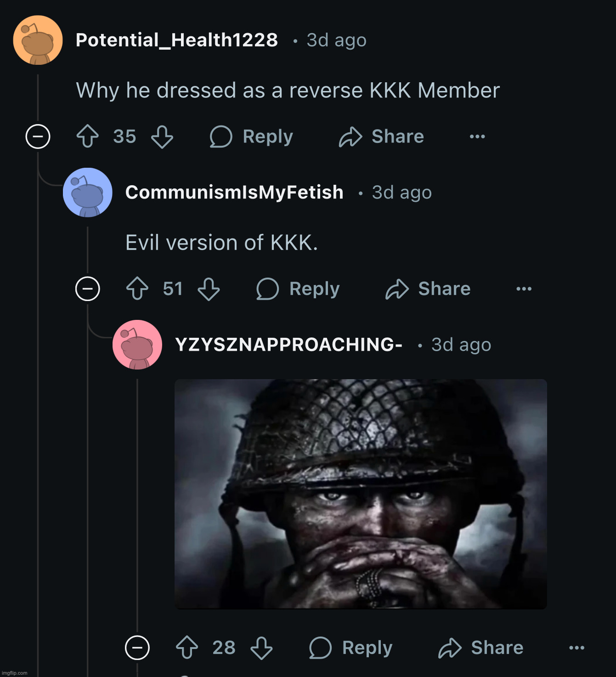Viewport: 616px width, 677px height.
Task: Collapse Potential_Health1228's comment thread
Action: [38, 137]
